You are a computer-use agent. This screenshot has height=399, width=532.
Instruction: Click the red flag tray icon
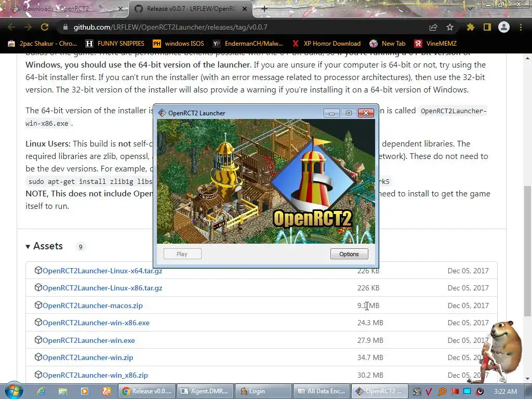[x=455, y=392]
